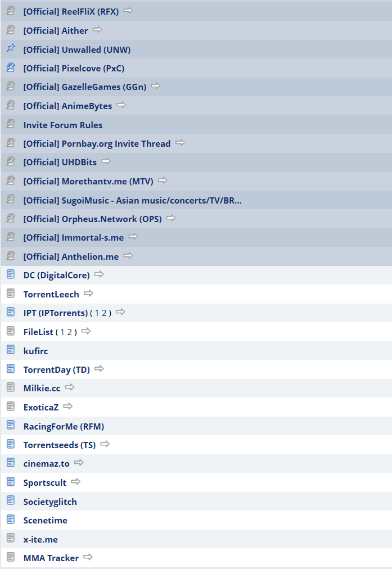Open the Societyglitch thread
392x569 pixels.
50,502
